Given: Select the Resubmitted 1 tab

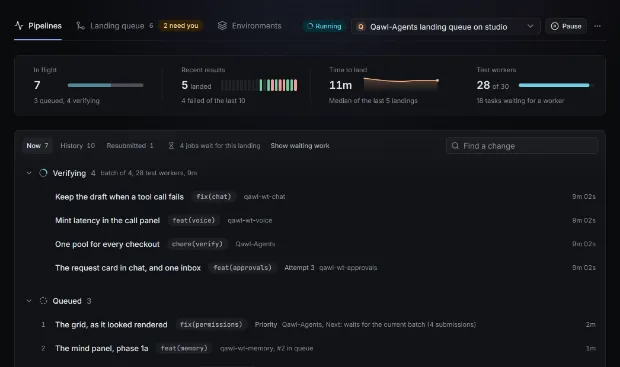Looking at the screenshot, I should (x=130, y=146).
